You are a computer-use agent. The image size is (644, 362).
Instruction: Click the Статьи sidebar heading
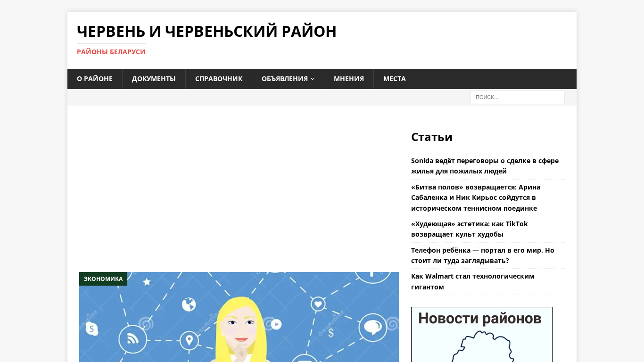pos(432,137)
